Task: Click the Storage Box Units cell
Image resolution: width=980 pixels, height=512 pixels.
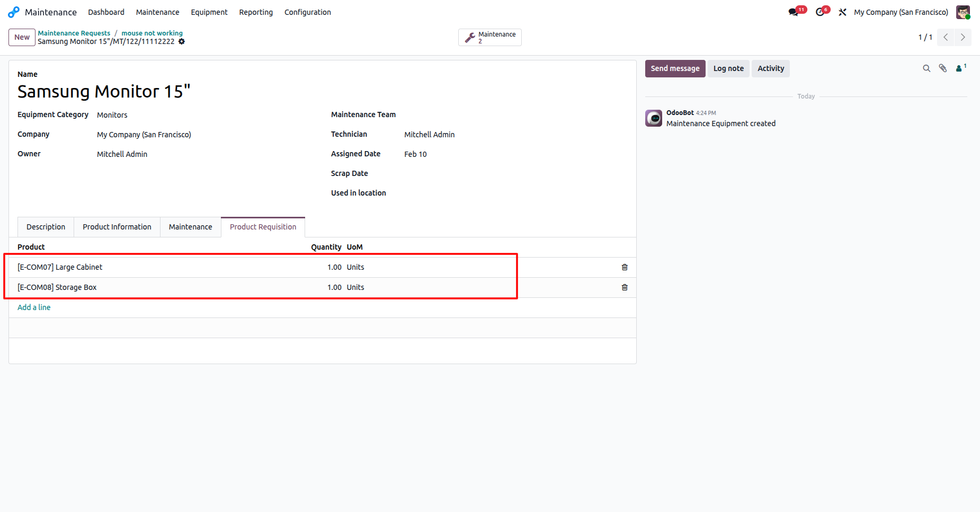Action: click(355, 287)
